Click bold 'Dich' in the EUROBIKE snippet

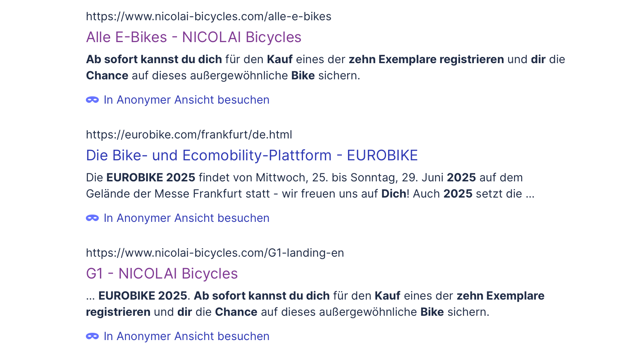click(394, 194)
